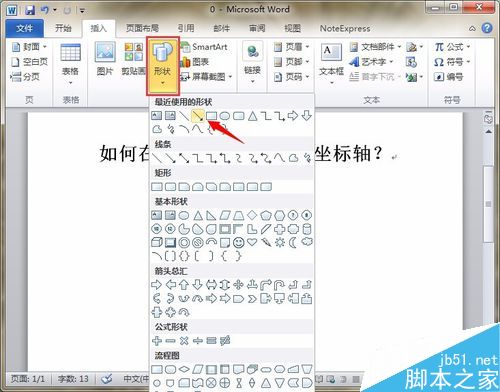500x392 pixels.
Task: Select the sun basic shape
Action: (x=279, y=242)
